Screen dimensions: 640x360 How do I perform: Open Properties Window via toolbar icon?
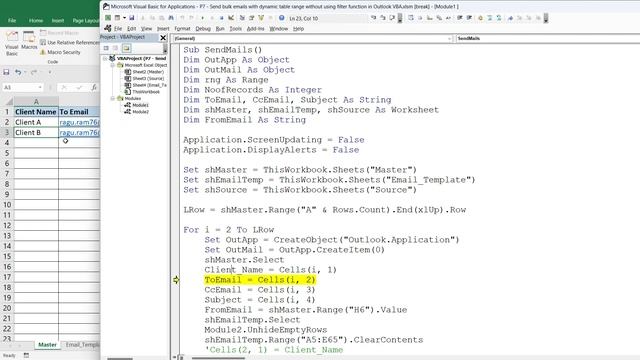[251, 18]
